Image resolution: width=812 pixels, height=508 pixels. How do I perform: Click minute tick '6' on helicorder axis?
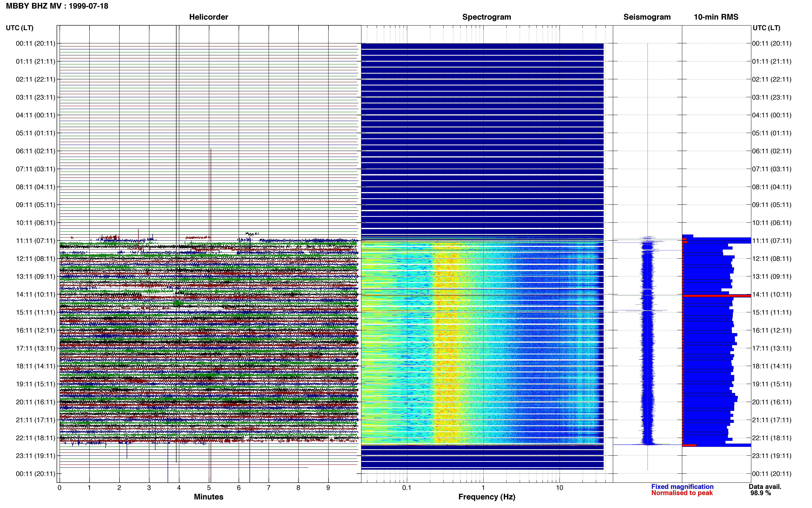[239, 488]
